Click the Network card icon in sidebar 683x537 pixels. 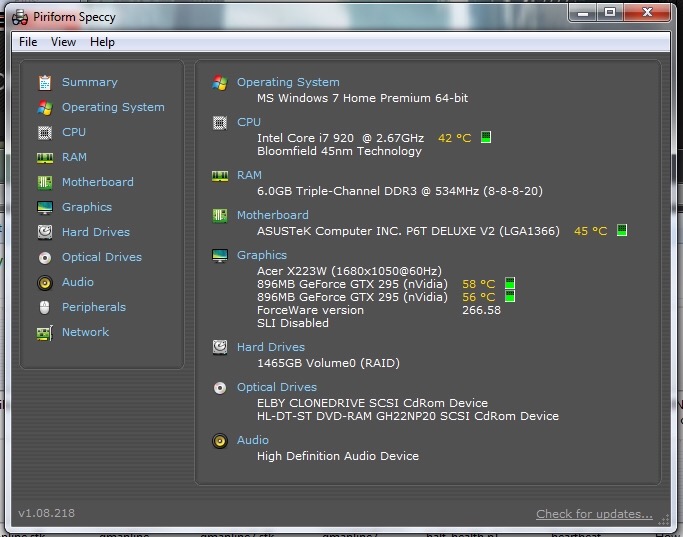pyautogui.click(x=45, y=333)
